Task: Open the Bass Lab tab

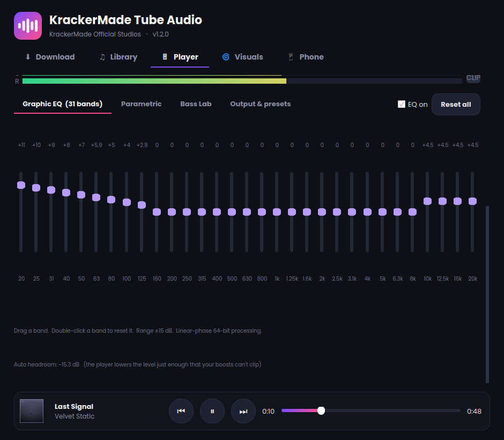Action: (196, 104)
